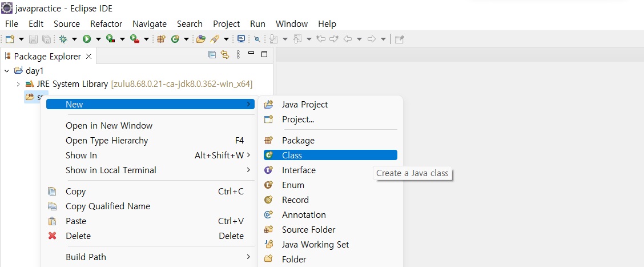Choose Delete from the context menu
This screenshot has height=267, width=644.
(150, 236)
